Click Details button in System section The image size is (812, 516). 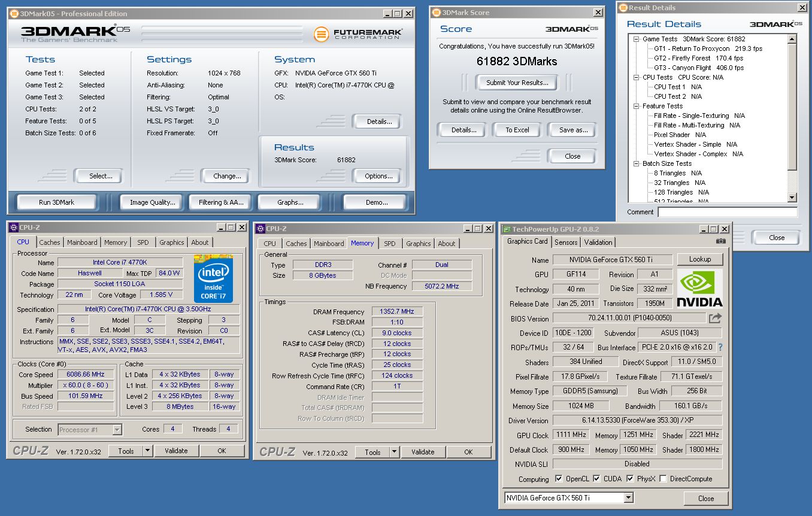click(x=379, y=122)
